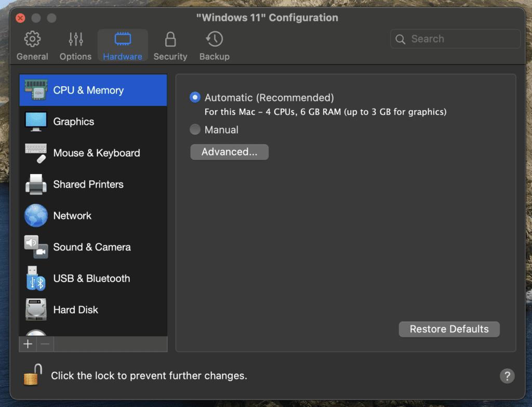
Task: Select the CPU & Memory label in the sidebar
Action: click(88, 90)
